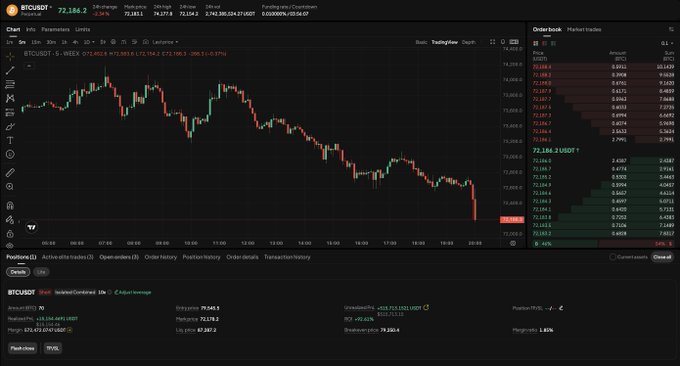The width and height of the screenshot is (680, 366).
Task: Click the TP/SL button
Action: (52, 348)
